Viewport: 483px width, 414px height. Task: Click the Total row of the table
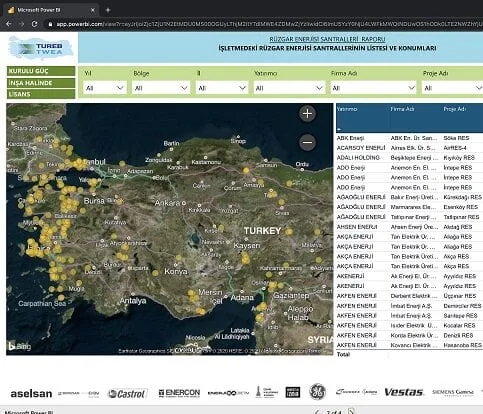tap(409, 354)
